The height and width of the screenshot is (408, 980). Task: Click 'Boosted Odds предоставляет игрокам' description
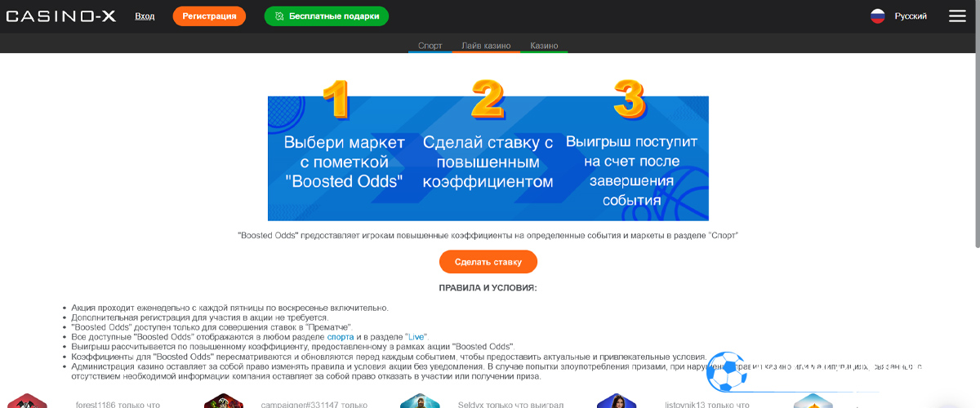coord(488,235)
